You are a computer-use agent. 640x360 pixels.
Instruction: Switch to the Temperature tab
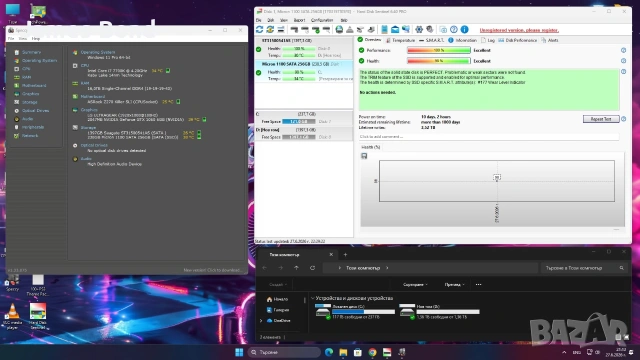click(400, 40)
